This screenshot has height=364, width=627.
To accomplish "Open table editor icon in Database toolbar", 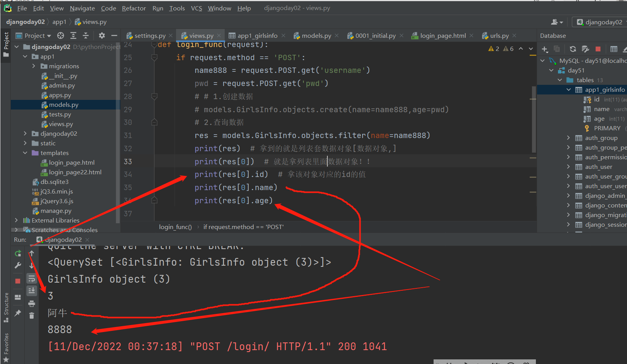I will point(614,49).
